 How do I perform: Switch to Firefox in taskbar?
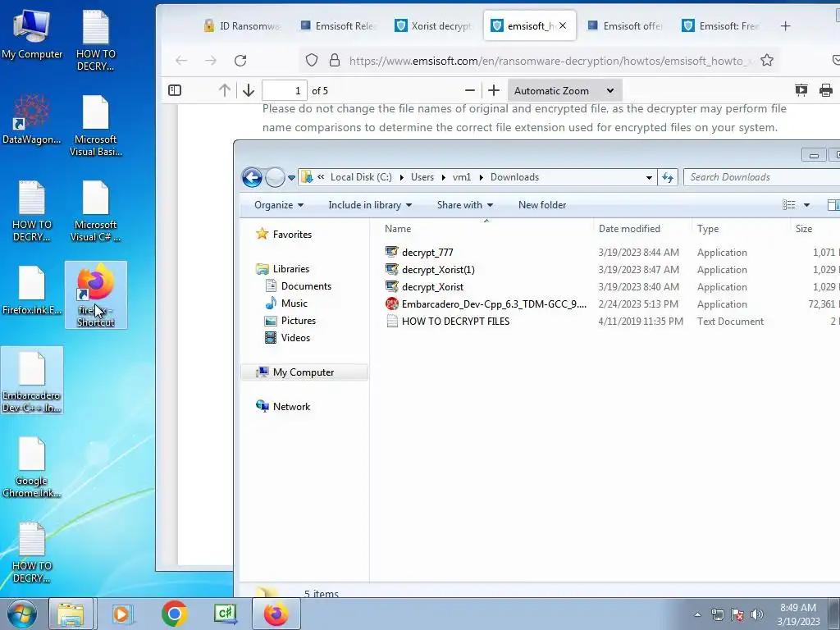[x=276, y=614]
